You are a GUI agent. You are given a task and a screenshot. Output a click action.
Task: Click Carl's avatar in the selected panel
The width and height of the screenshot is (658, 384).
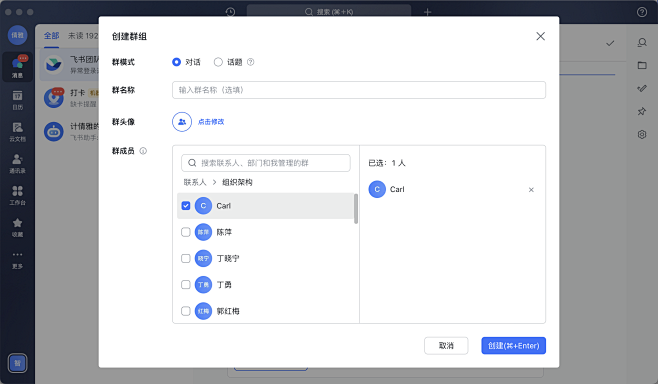coord(377,189)
